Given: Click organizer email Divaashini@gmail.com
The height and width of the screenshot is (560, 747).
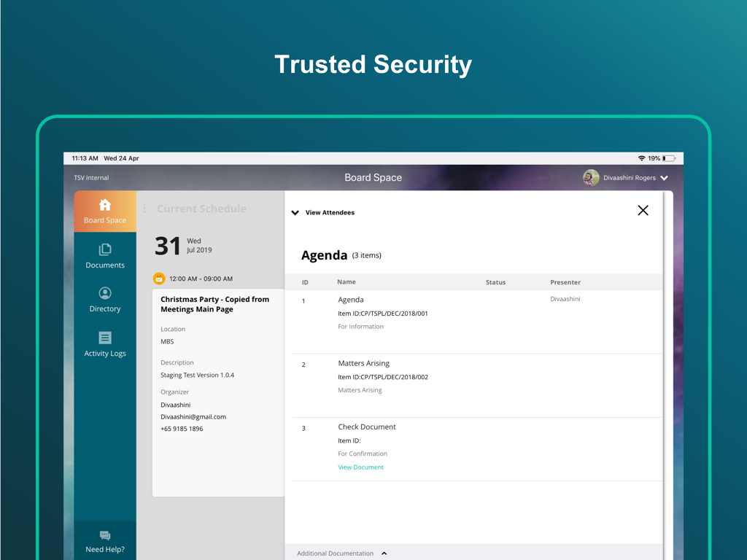Looking at the screenshot, I should point(193,417).
